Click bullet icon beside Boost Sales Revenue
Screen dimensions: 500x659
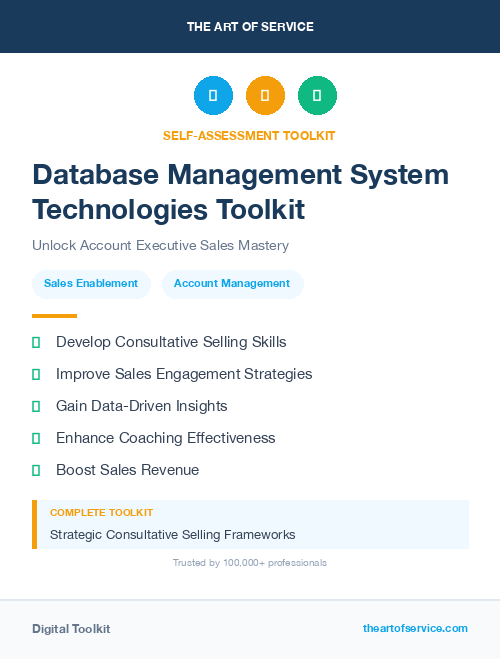pyautogui.click(x=36, y=470)
